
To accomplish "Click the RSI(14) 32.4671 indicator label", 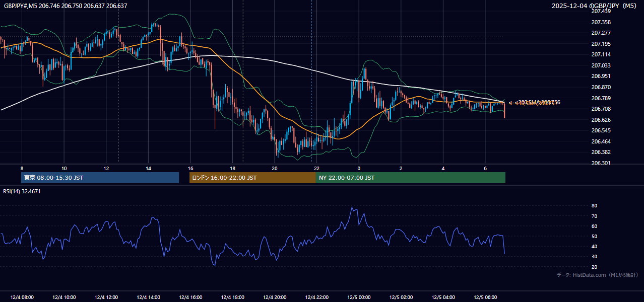I will [22, 191].
